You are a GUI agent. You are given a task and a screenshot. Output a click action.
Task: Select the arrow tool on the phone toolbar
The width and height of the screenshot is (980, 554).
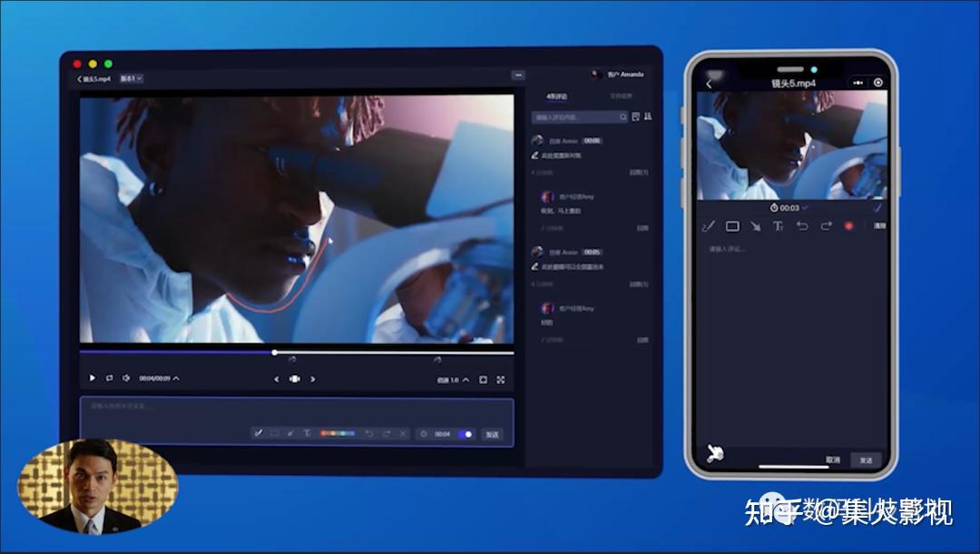coord(757,226)
